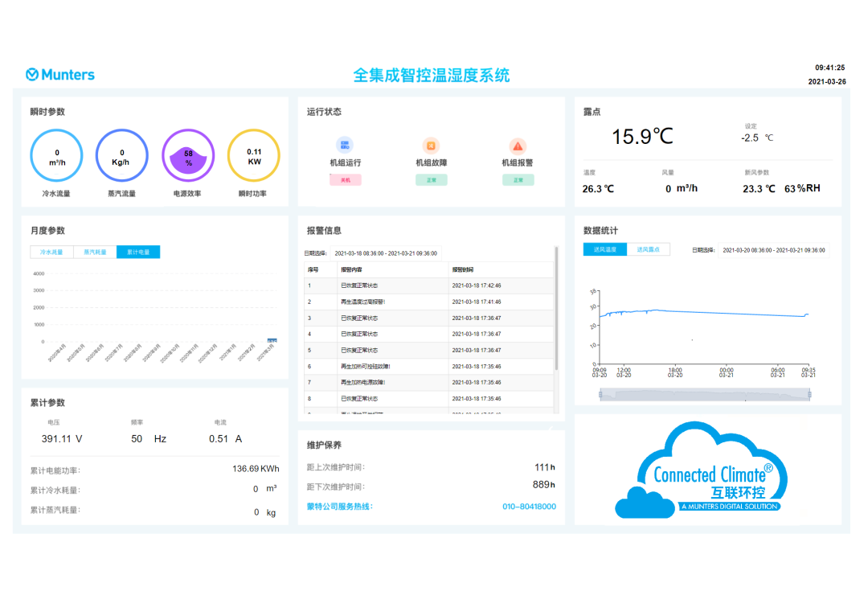
Task: Open the 数据统计 date range picker
Action: pyautogui.click(x=774, y=250)
